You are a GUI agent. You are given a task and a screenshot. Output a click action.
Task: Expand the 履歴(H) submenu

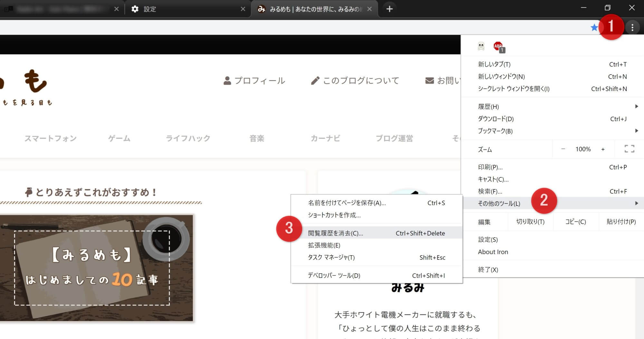click(x=552, y=106)
